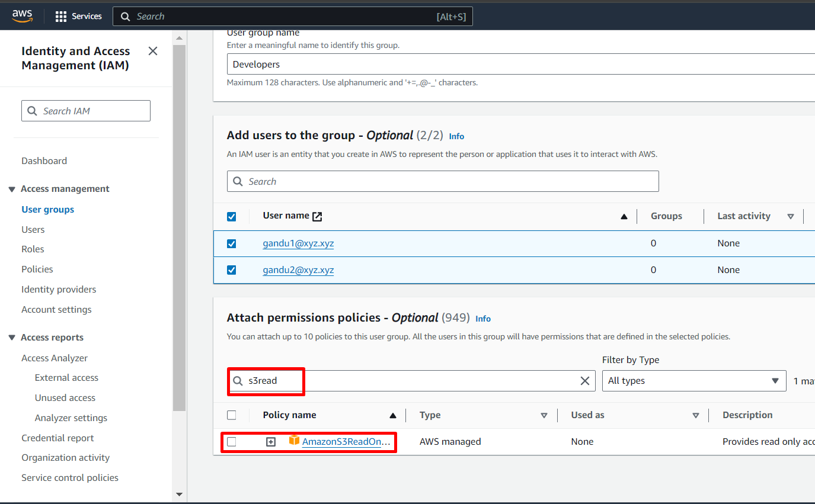The height and width of the screenshot is (504, 815).
Task: Open Access Analyzer
Action: tap(55, 358)
